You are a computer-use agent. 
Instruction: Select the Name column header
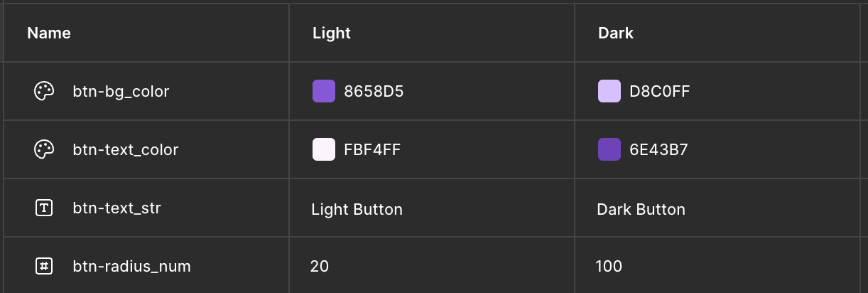click(49, 33)
